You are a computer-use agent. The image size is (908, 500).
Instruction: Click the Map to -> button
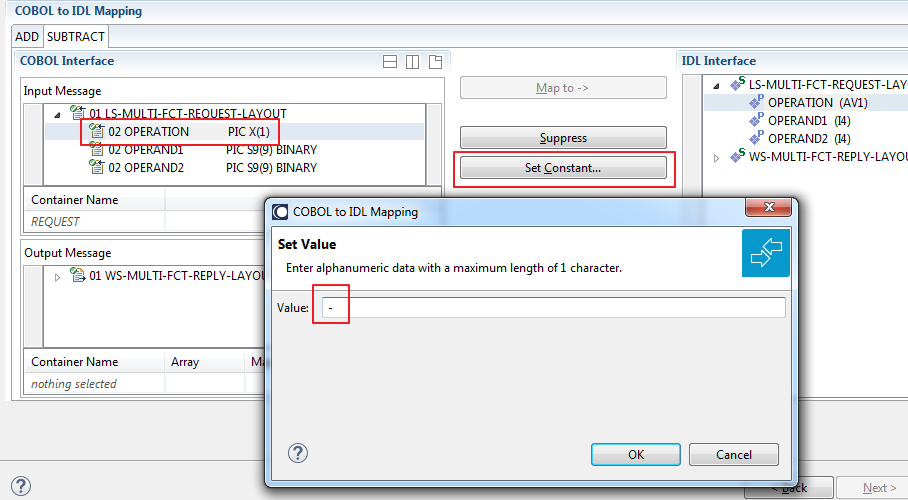(x=563, y=88)
